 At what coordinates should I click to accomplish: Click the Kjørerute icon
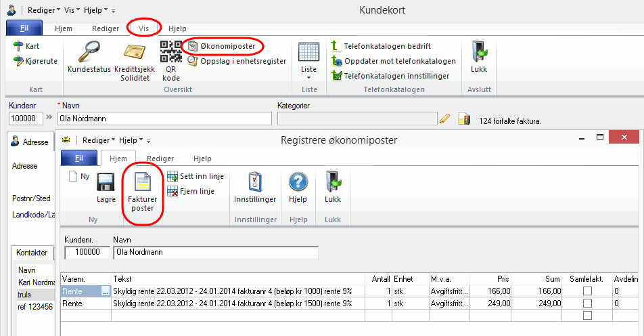click(36, 60)
